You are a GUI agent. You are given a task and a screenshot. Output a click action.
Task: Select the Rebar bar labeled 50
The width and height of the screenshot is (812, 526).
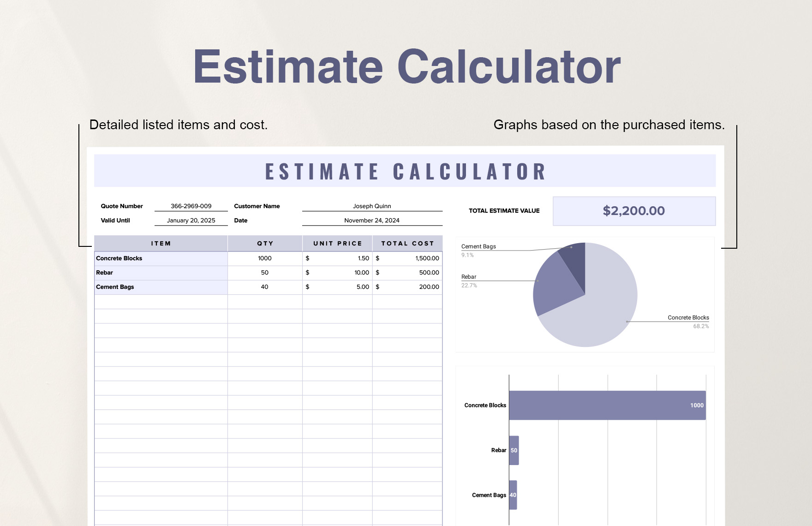(514, 450)
